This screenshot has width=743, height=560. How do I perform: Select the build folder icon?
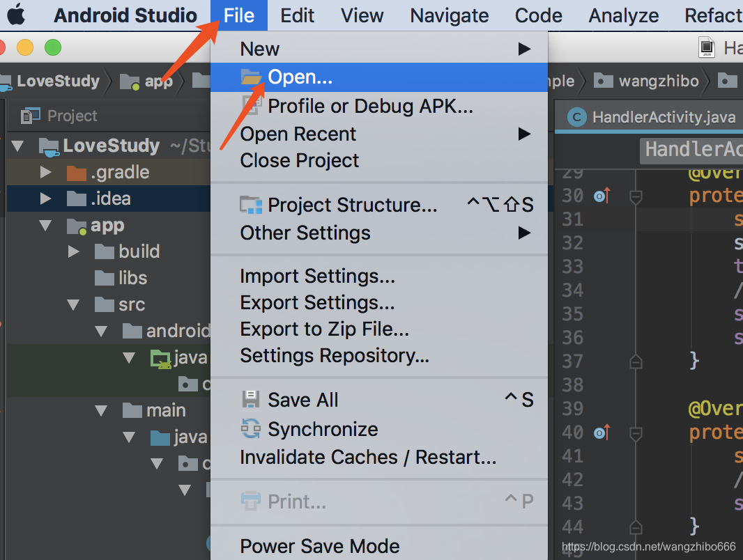pyautogui.click(x=105, y=252)
